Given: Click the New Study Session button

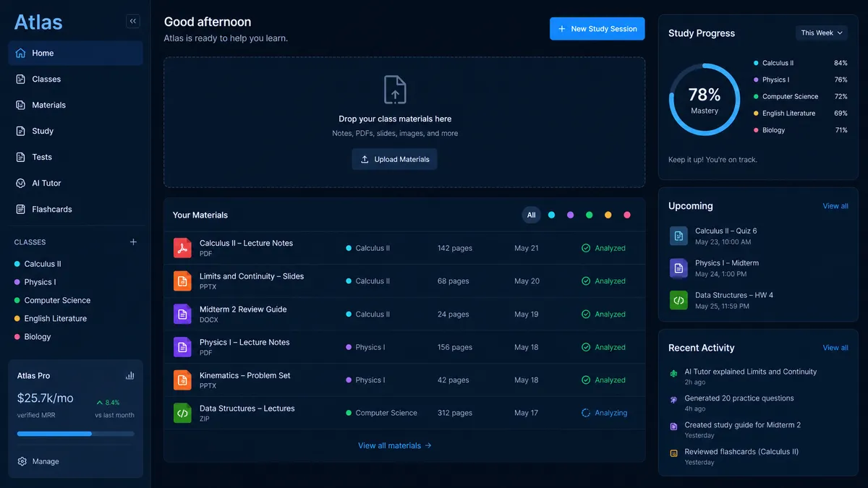Looking at the screenshot, I should [597, 29].
